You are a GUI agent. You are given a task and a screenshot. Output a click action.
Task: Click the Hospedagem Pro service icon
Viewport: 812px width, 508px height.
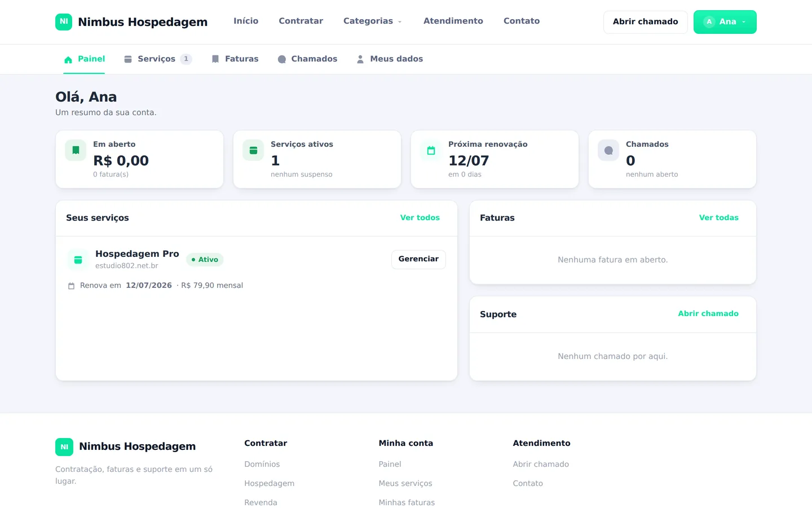(x=78, y=260)
